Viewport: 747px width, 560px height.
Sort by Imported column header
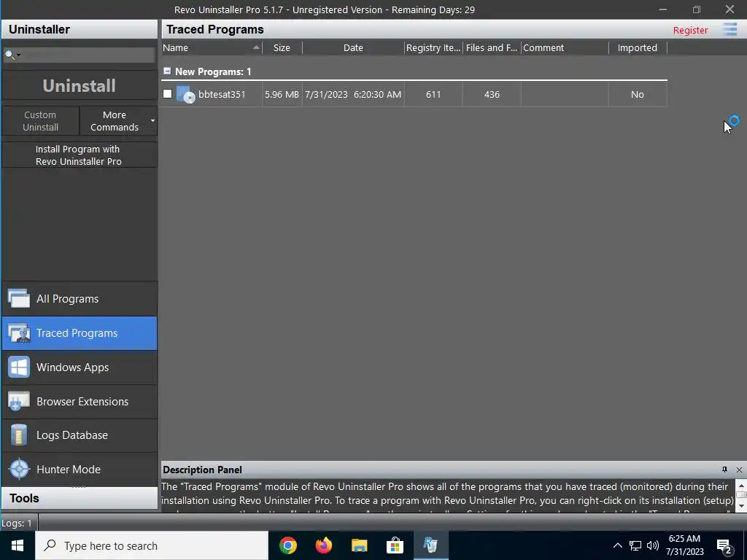pyautogui.click(x=638, y=47)
